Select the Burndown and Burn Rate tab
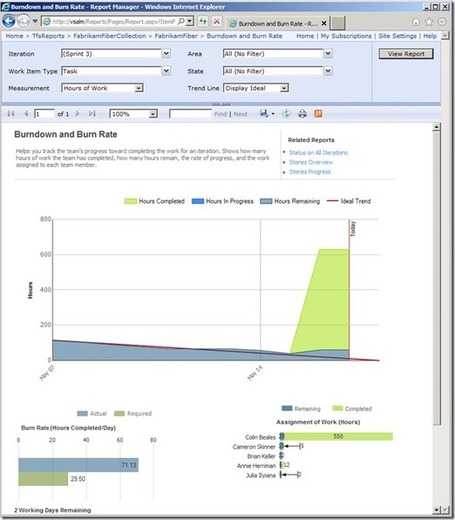The image size is (455, 520). (x=278, y=24)
